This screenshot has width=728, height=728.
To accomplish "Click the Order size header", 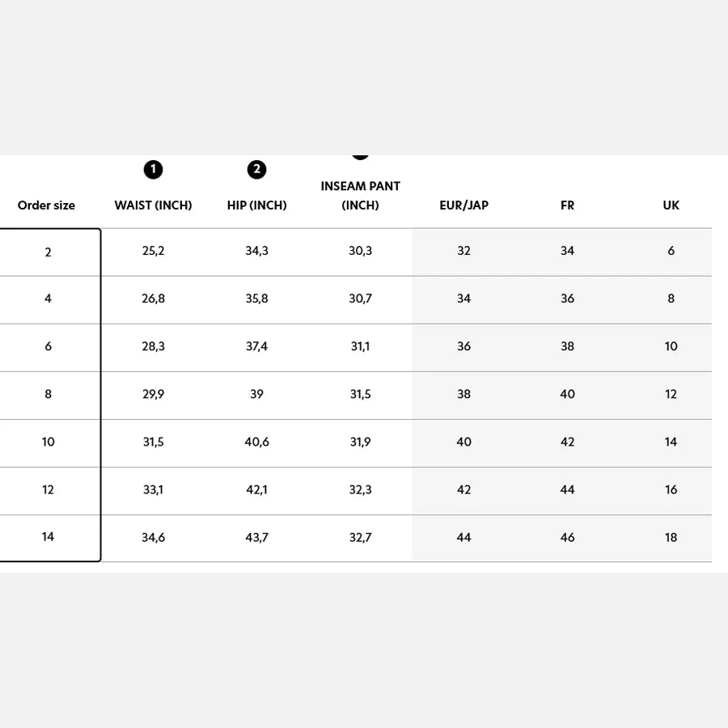I will pos(46,205).
